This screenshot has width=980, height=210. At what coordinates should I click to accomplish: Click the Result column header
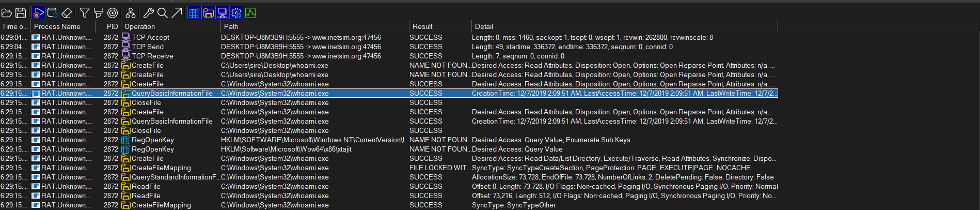tap(422, 26)
